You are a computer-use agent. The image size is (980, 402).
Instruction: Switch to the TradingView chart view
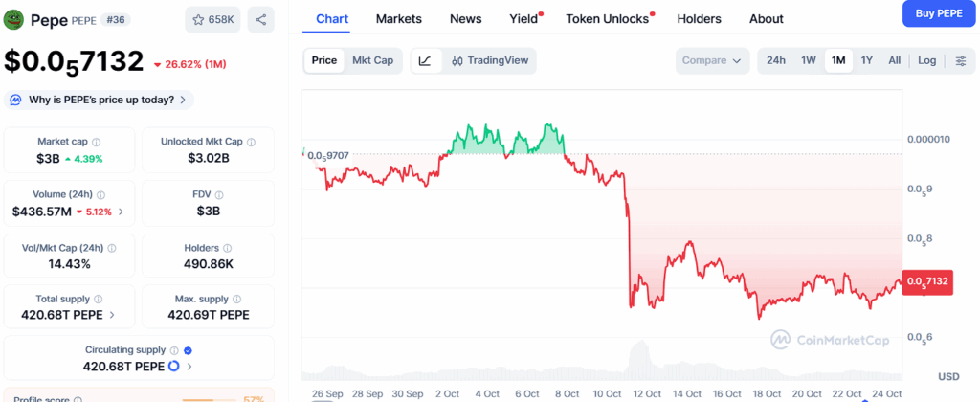(x=489, y=60)
